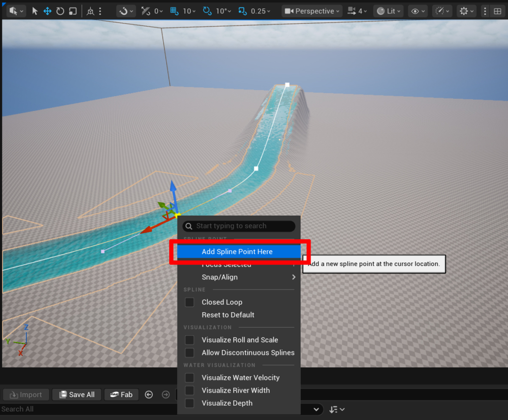The image size is (508, 420).
Task: Select the Translate move tool
Action: [x=48, y=11]
